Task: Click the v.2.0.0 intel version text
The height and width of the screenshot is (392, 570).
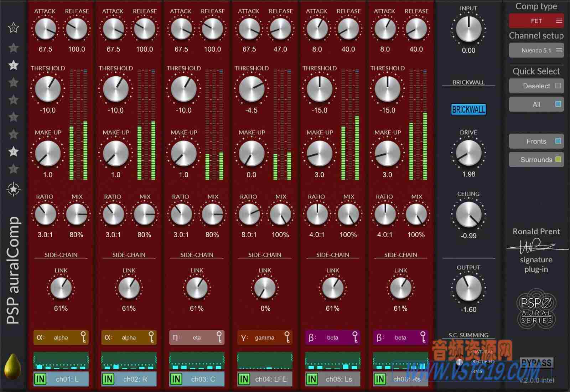Action: pos(536,381)
